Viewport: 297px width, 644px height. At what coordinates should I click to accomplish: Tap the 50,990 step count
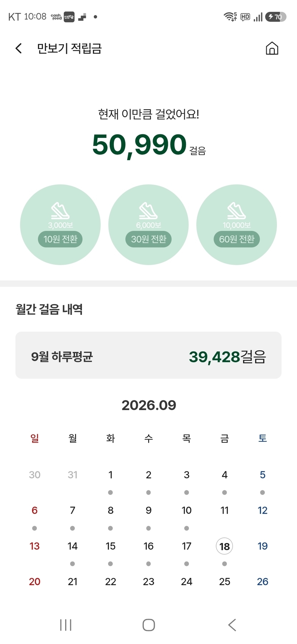[x=139, y=145]
